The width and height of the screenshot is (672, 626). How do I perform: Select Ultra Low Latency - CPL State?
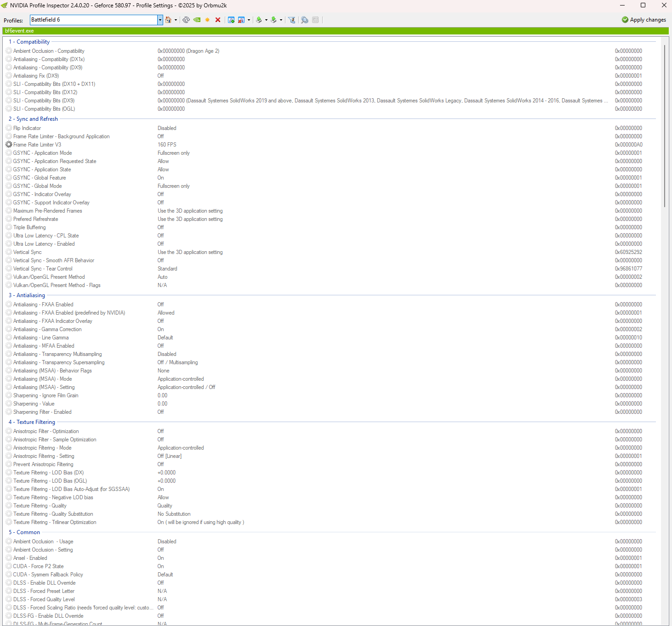point(330,236)
